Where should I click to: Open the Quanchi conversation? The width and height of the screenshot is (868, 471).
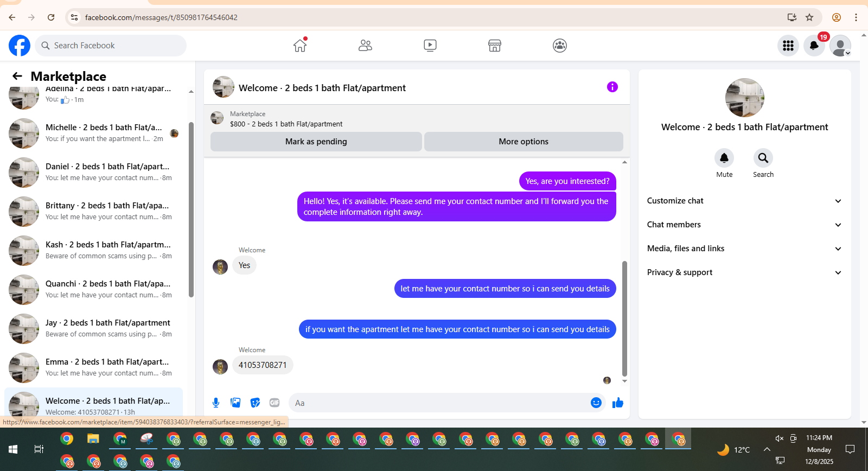coord(93,290)
